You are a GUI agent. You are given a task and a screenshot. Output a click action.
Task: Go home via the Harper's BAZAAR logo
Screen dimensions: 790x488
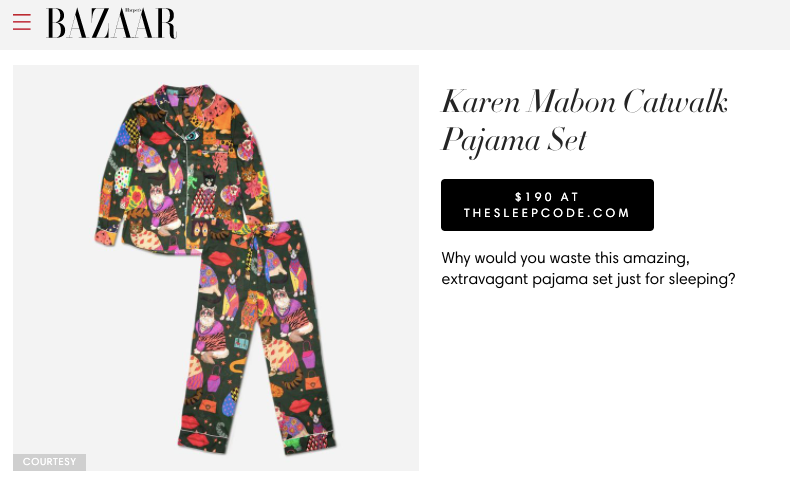click(x=111, y=23)
